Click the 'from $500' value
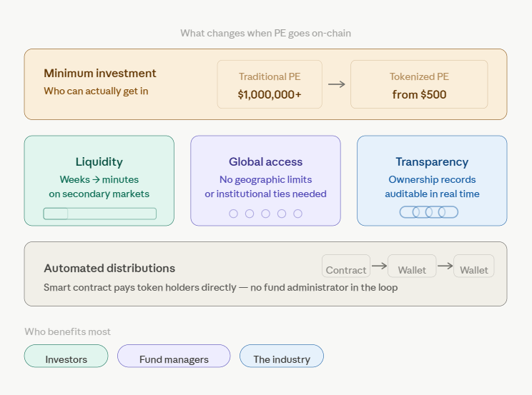 419,94
